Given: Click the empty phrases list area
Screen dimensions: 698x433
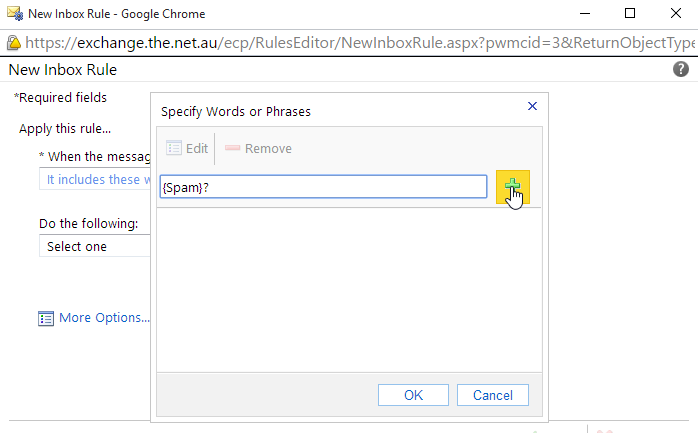Looking at the screenshot, I should [x=349, y=290].
